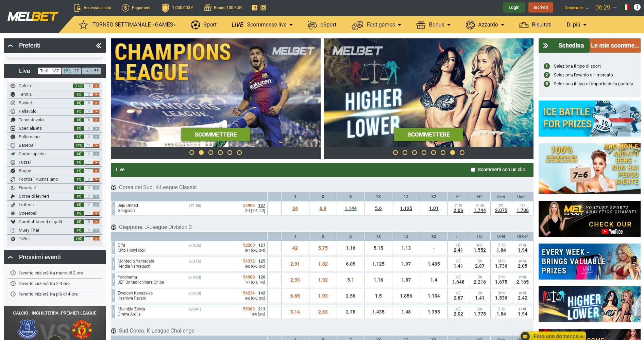
Task: Select Tutti 187 live filter
Action: coord(50,71)
